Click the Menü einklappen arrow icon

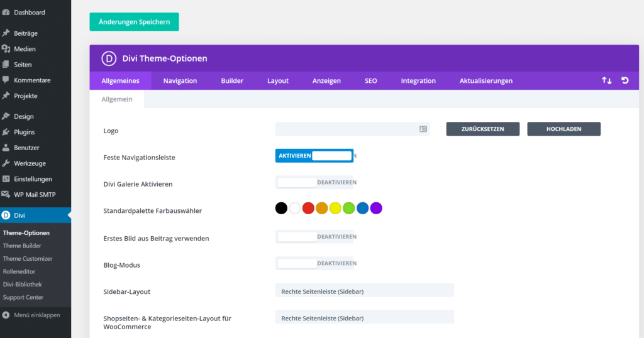6,315
